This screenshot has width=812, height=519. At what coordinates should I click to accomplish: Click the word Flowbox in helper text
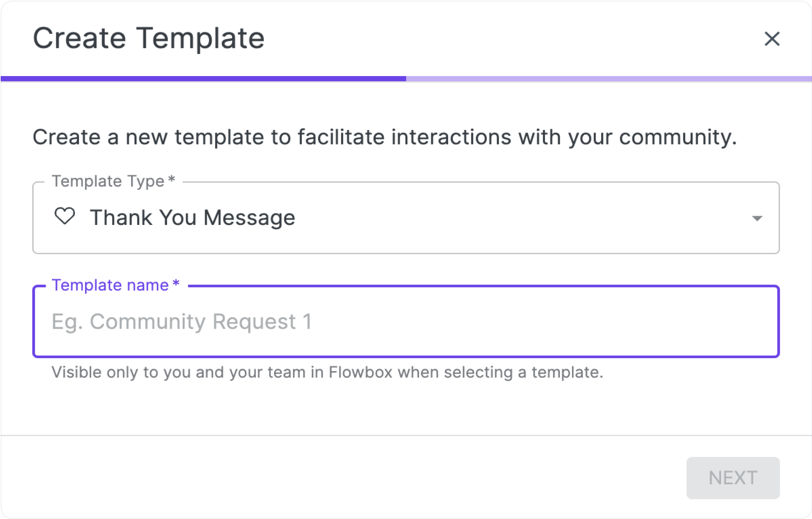pos(360,372)
